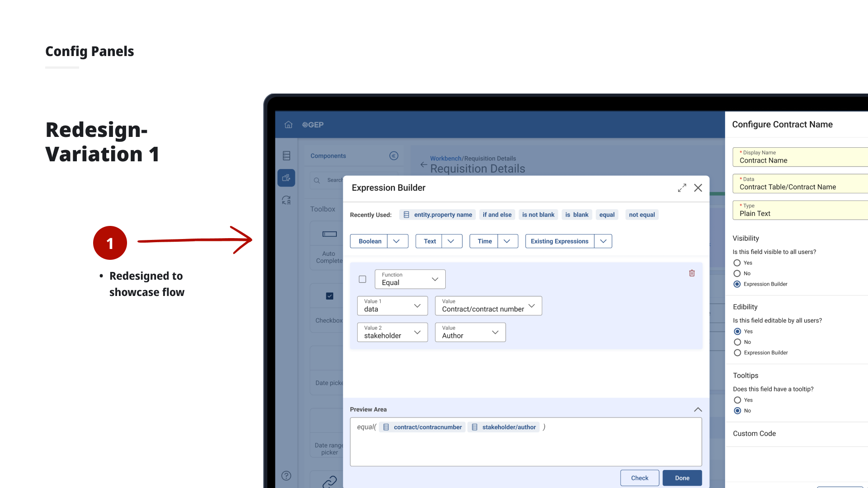This screenshot has height=488, width=868.
Task: Click the Workbench breadcrumb link
Action: click(x=446, y=158)
